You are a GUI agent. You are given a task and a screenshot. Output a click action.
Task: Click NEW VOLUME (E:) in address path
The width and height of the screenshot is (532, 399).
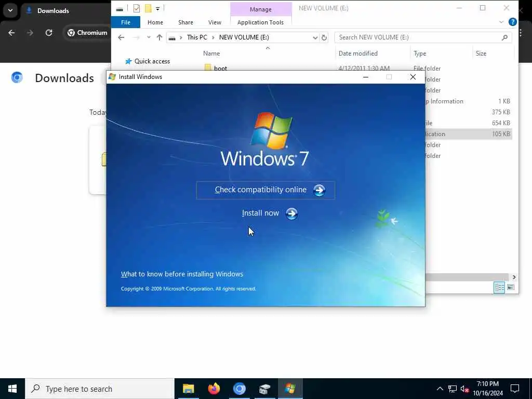244,37
